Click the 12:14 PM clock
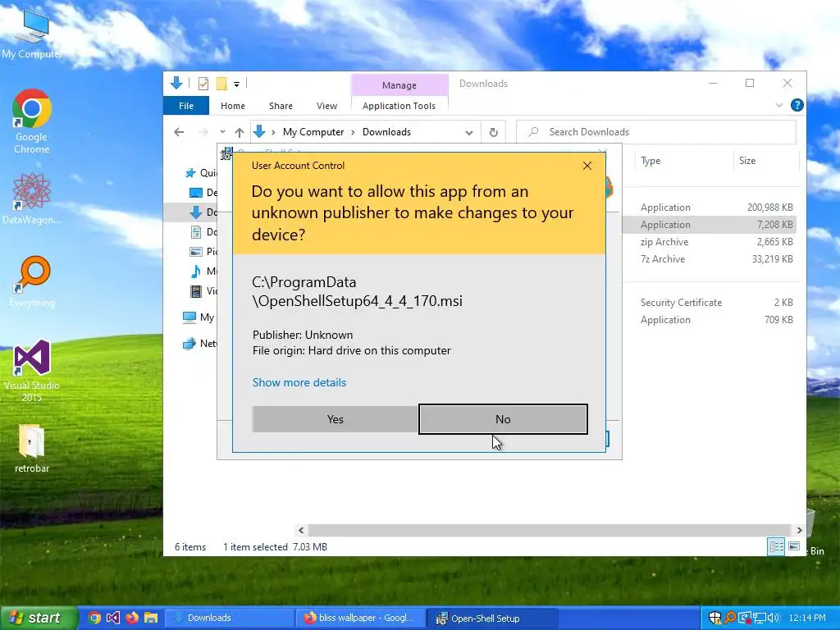 (x=807, y=619)
